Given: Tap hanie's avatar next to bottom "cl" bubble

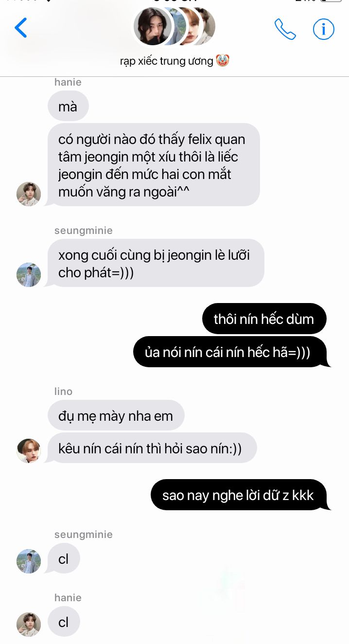Looking at the screenshot, I should pyautogui.click(x=29, y=625).
